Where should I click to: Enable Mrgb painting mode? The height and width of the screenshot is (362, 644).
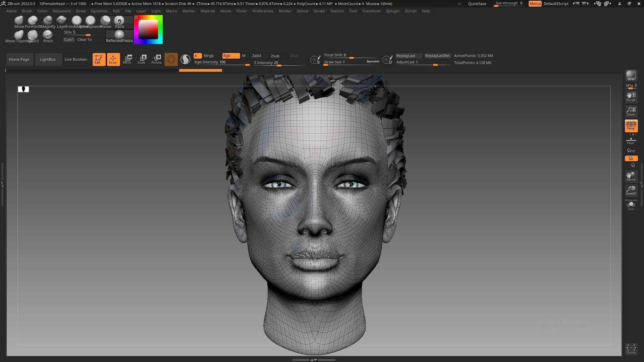[211, 56]
